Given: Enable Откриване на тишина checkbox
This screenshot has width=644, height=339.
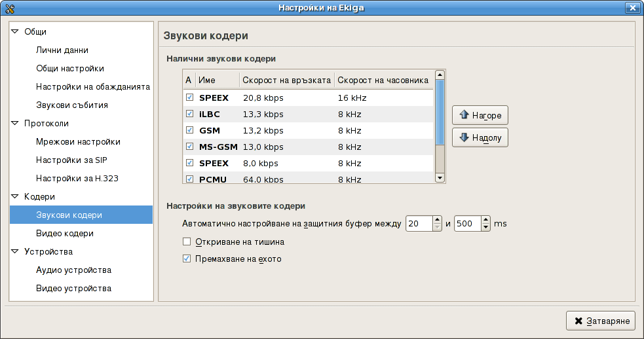Looking at the screenshot, I should coord(187,241).
